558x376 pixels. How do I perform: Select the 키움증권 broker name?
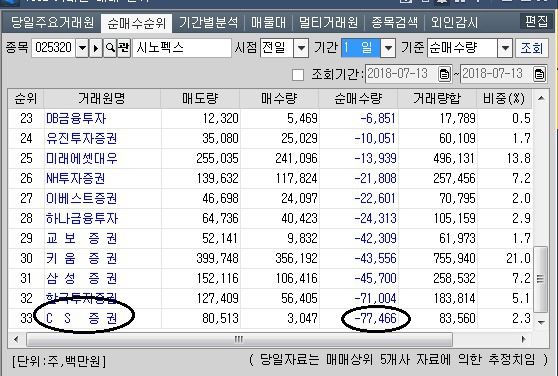[81, 258]
